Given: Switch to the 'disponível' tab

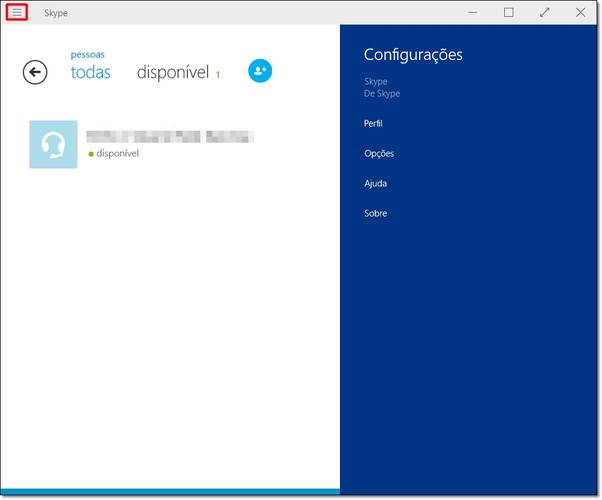Looking at the screenshot, I should tap(173, 72).
